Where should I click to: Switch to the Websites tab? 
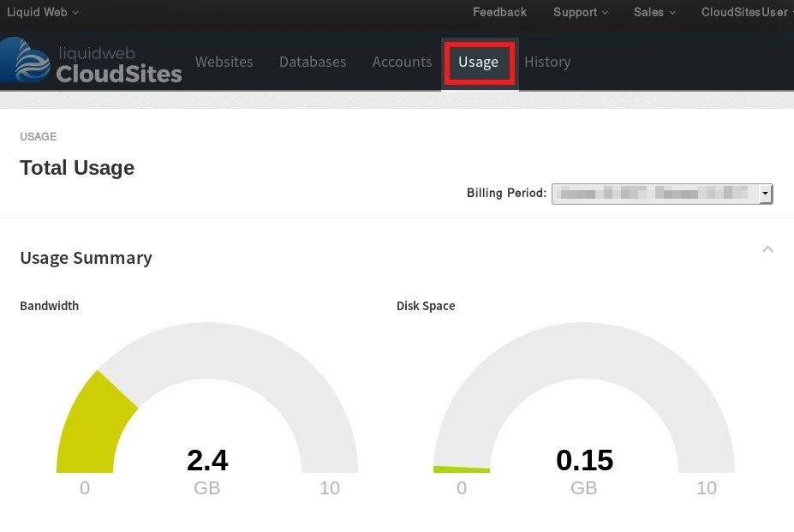224,62
